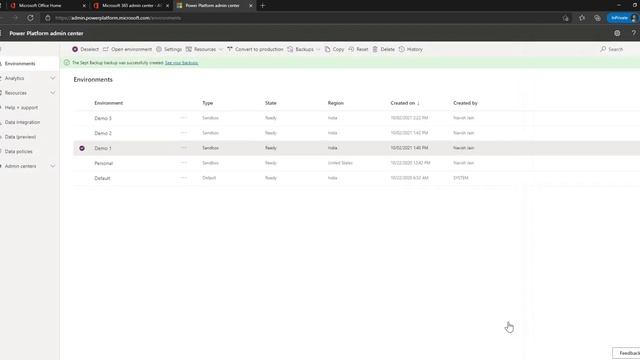This screenshot has width=640, height=360.
Task: Open the Backups dropdown menu
Action: coord(304,49)
